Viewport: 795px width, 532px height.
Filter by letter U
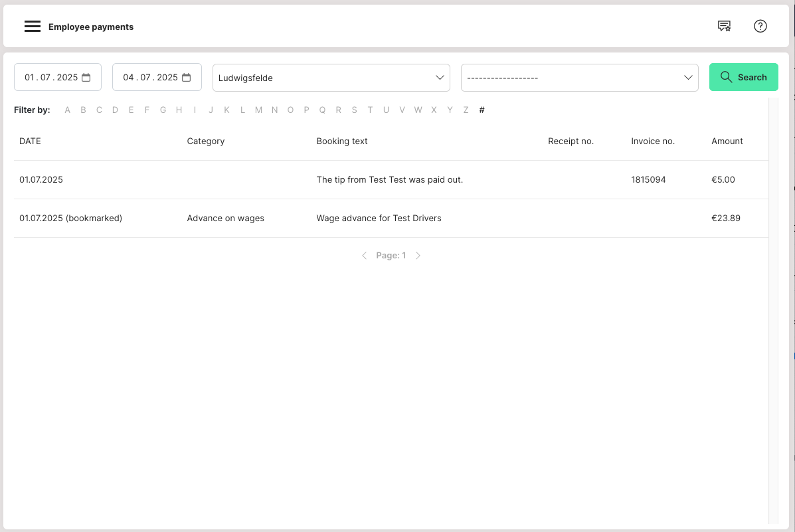point(386,110)
